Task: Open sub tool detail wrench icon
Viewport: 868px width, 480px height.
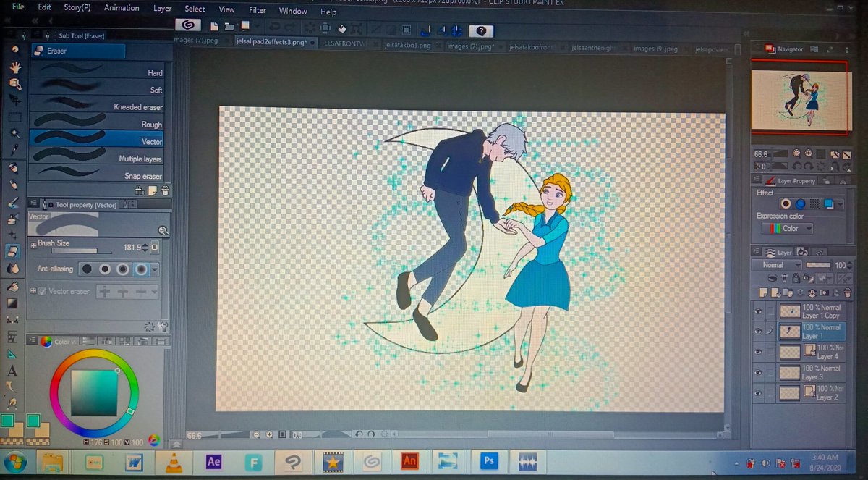Action: point(163,326)
